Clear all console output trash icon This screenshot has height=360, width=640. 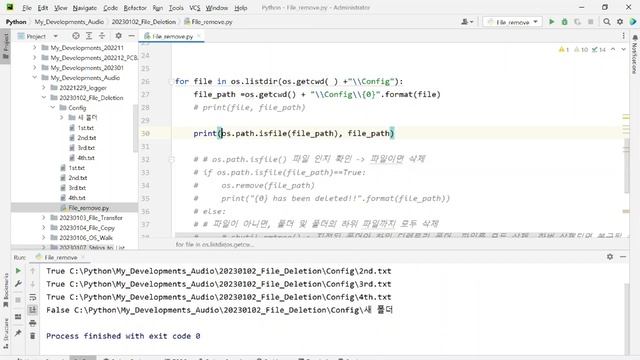point(33,336)
